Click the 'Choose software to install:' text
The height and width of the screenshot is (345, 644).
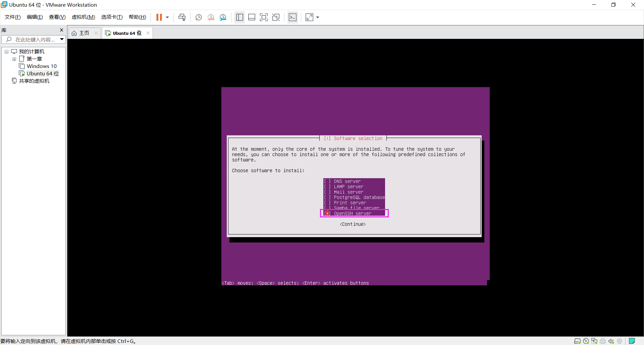[x=268, y=170]
